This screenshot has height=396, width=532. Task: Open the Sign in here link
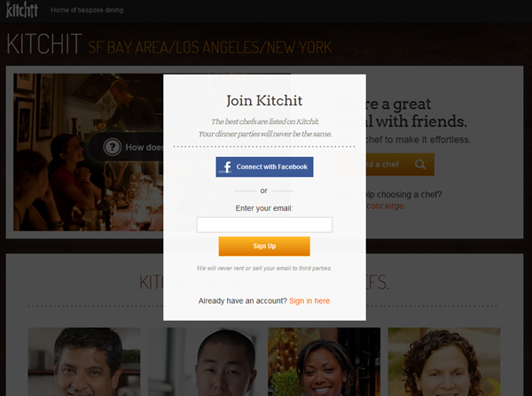(x=309, y=300)
